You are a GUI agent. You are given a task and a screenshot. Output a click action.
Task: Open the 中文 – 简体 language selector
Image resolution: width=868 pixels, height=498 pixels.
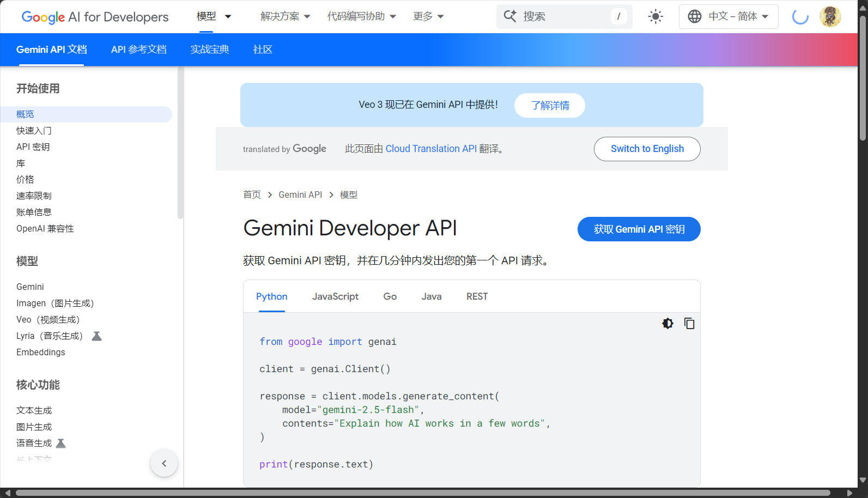[729, 16]
